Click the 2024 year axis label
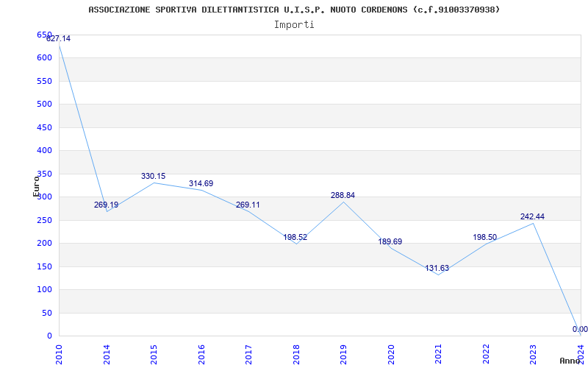588x368 pixels. pyautogui.click(x=581, y=354)
